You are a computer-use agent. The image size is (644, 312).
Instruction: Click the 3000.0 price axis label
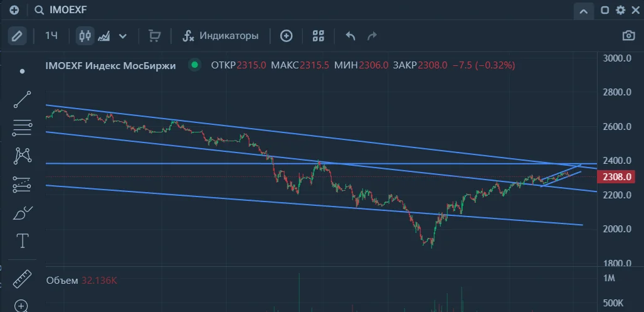pyautogui.click(x=617, y=58)
